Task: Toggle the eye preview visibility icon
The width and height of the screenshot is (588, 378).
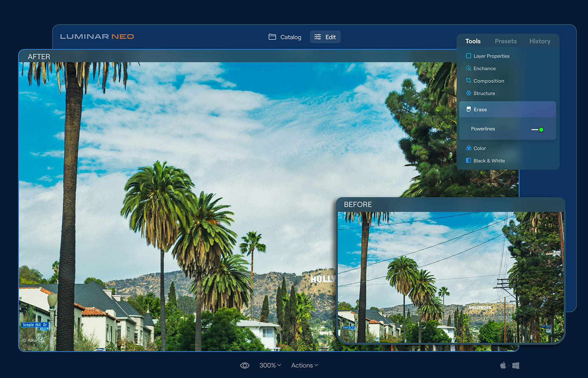Action: pos(244,366)
